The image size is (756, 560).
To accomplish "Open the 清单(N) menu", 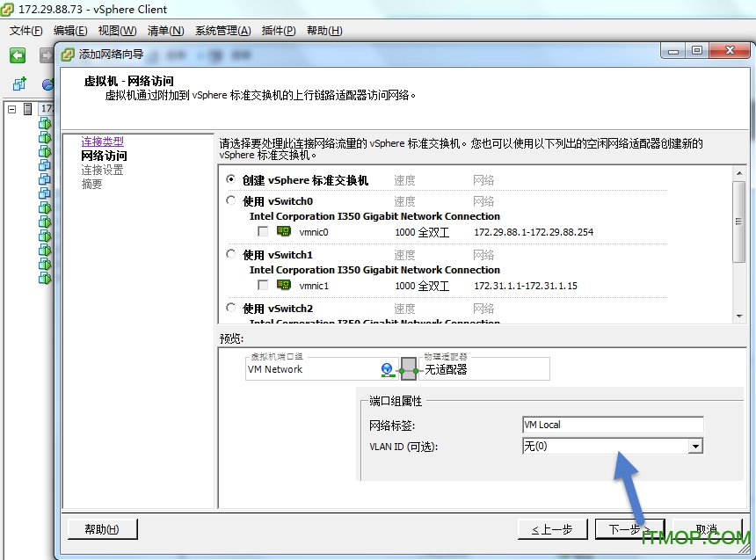I will pos(166,31).
